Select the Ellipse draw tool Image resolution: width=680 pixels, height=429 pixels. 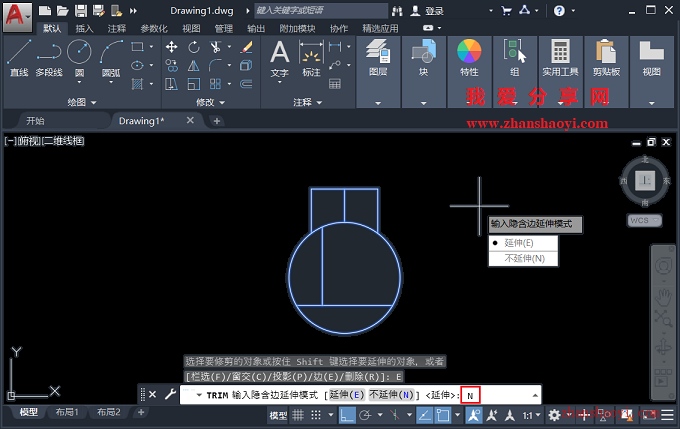pos(137,65)
